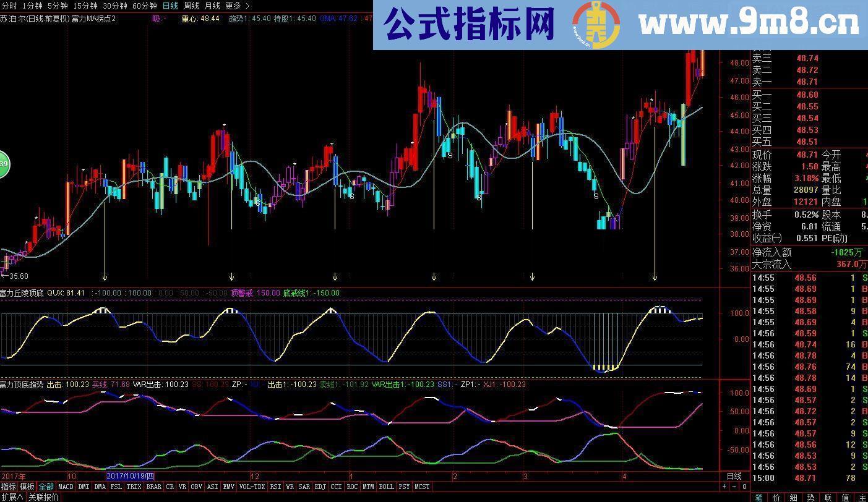Switch to the 指标 tab
Viewport: 868px width, 502px height.
[10, 487]
